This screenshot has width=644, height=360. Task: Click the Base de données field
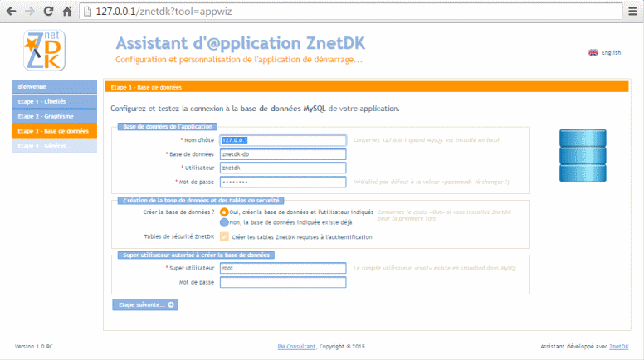click(x=283, y=154)
